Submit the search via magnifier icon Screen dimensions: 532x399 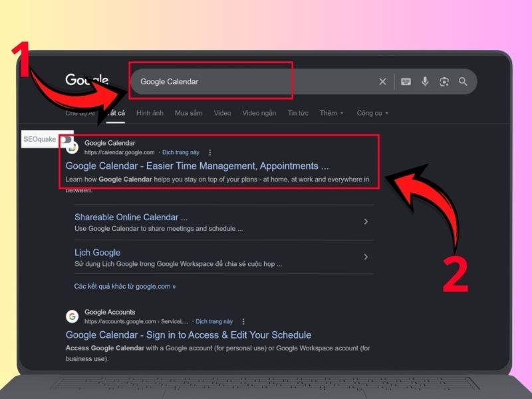click(463, 82)
